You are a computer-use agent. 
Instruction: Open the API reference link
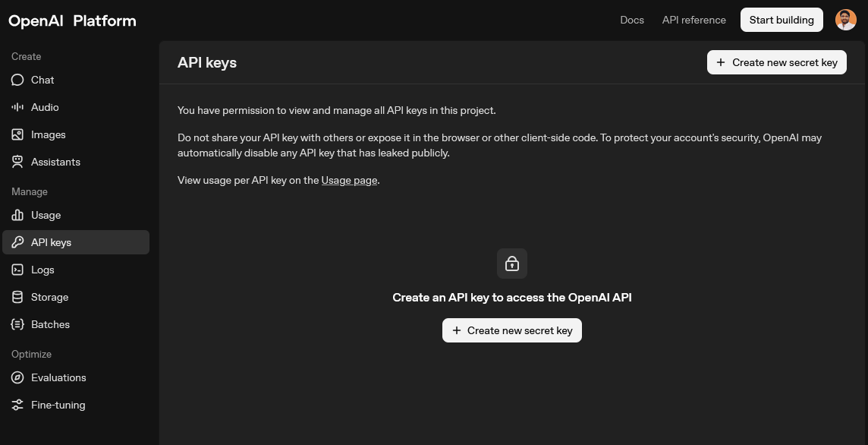(x=694, y=20)
